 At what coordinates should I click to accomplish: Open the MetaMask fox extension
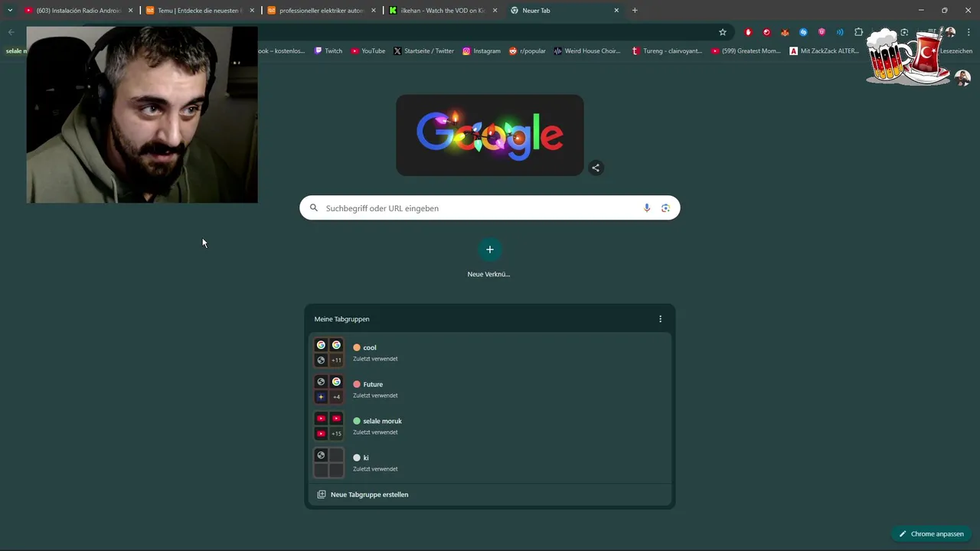(785, 32)
